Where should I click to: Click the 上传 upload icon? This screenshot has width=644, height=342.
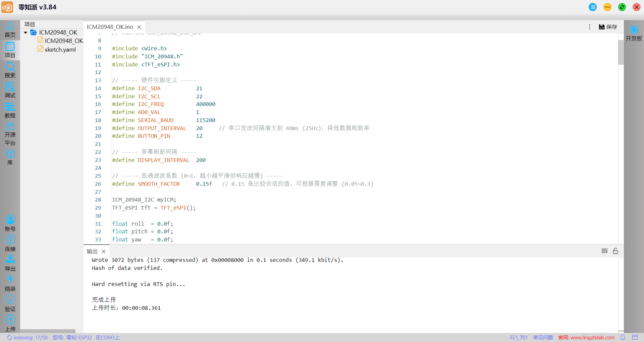10,324
